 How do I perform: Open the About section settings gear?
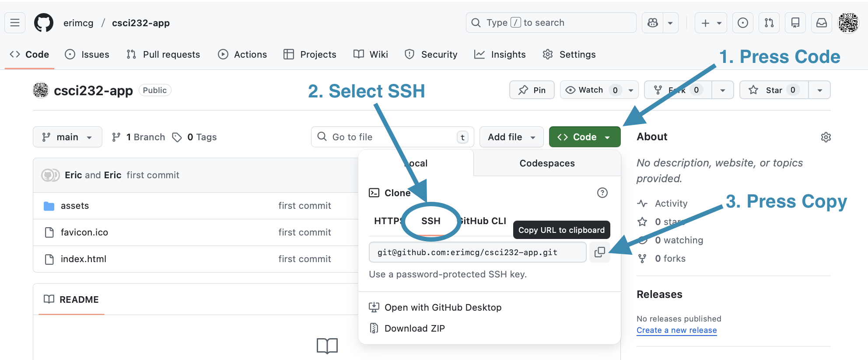click(x=826, y=137)
